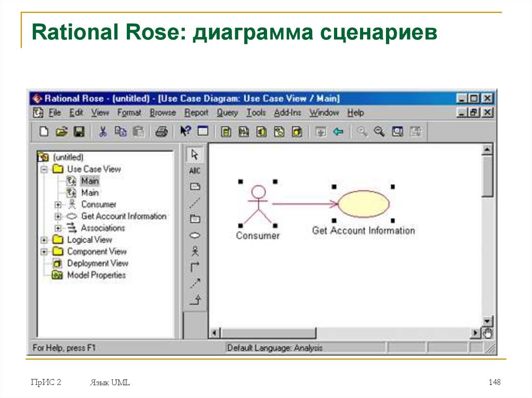Select the dashed Dependency arrow tool
Screen dimensions: 532x398
pyautogui.click(x=195, y=283)
